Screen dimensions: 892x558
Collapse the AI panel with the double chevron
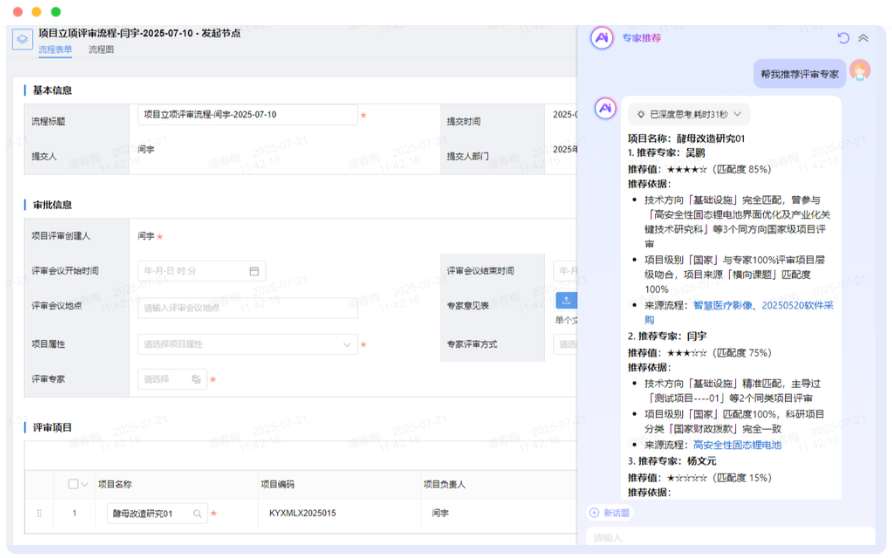point(863,38)
